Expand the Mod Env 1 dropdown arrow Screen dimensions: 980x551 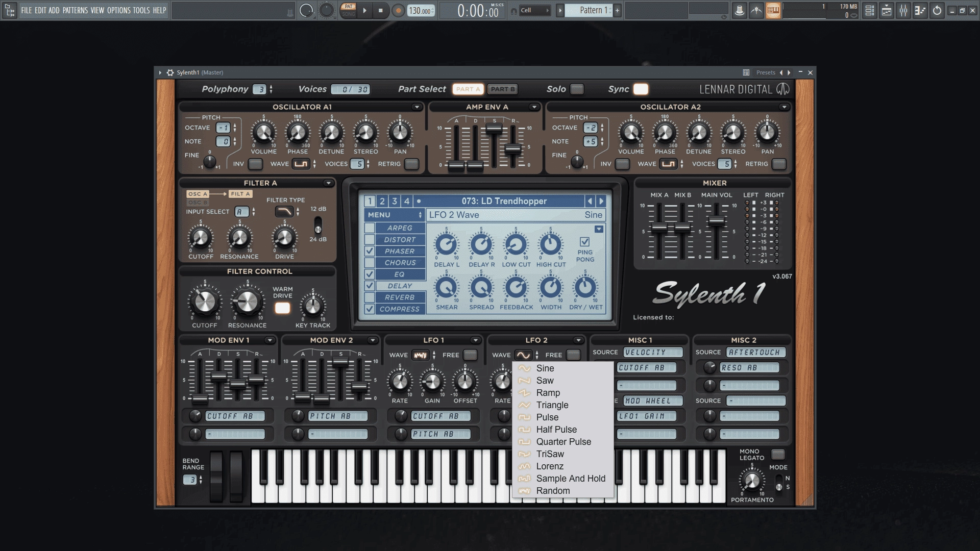pos(269,340)
